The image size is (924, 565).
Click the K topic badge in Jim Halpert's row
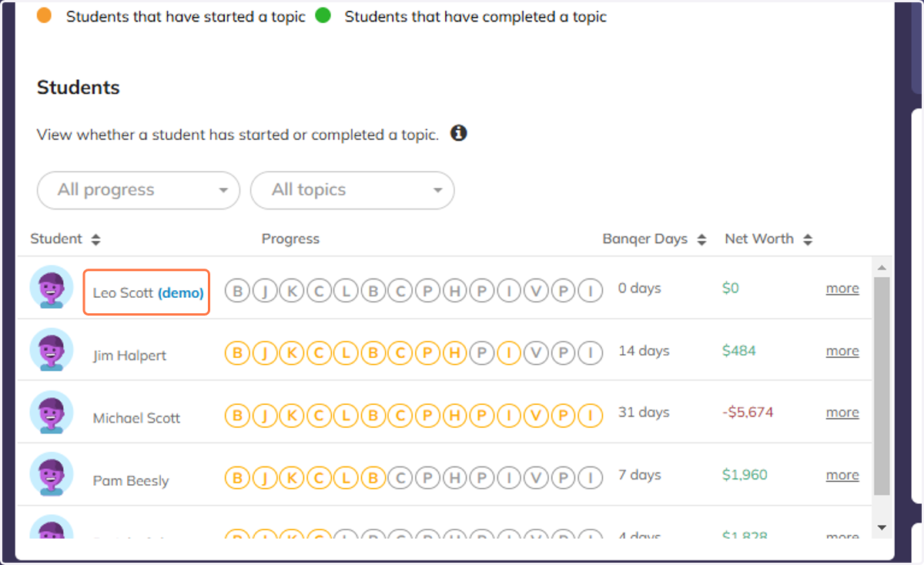tap(291, 353)
